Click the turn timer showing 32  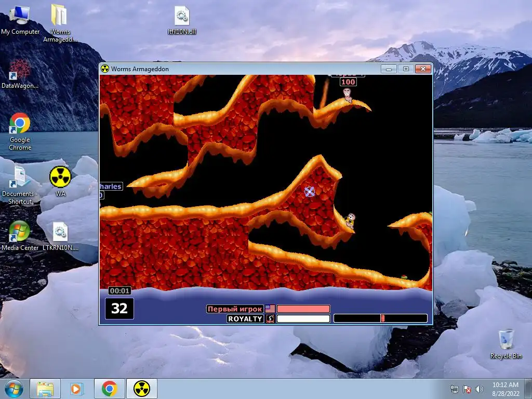point(119,309)
